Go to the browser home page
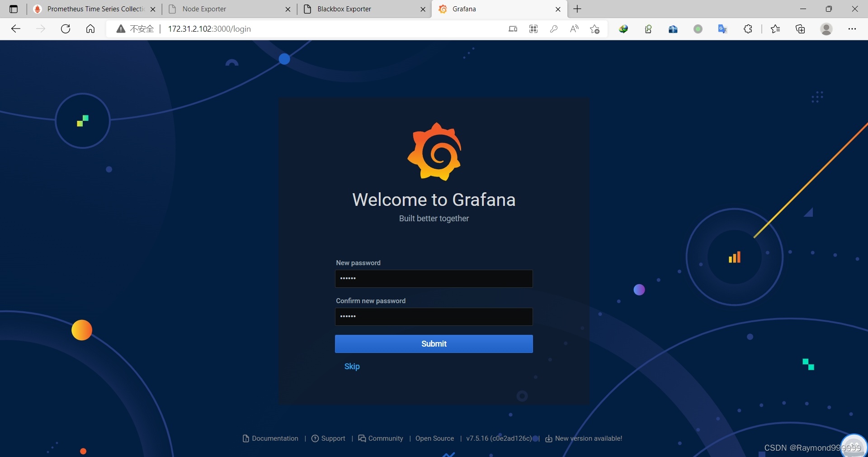The image size is (868, 457). (90, 29)
